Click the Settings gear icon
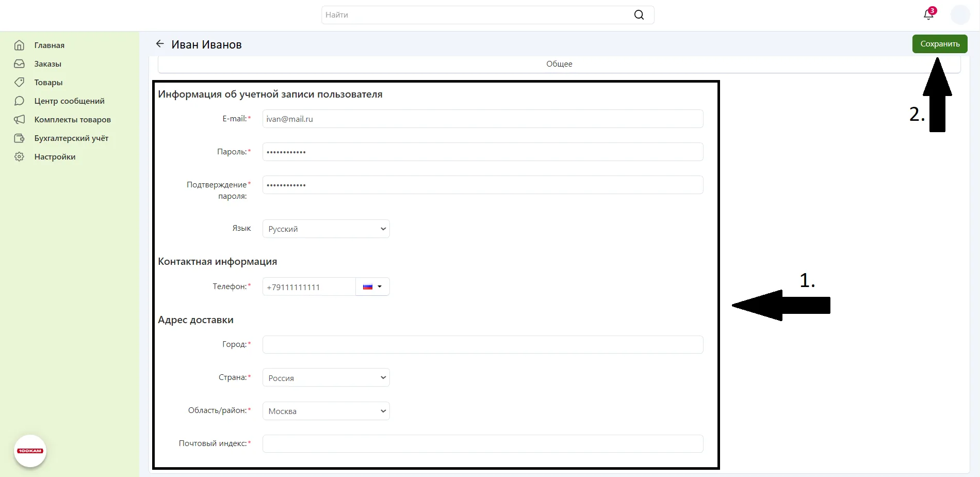 click(x=19, y=157)
